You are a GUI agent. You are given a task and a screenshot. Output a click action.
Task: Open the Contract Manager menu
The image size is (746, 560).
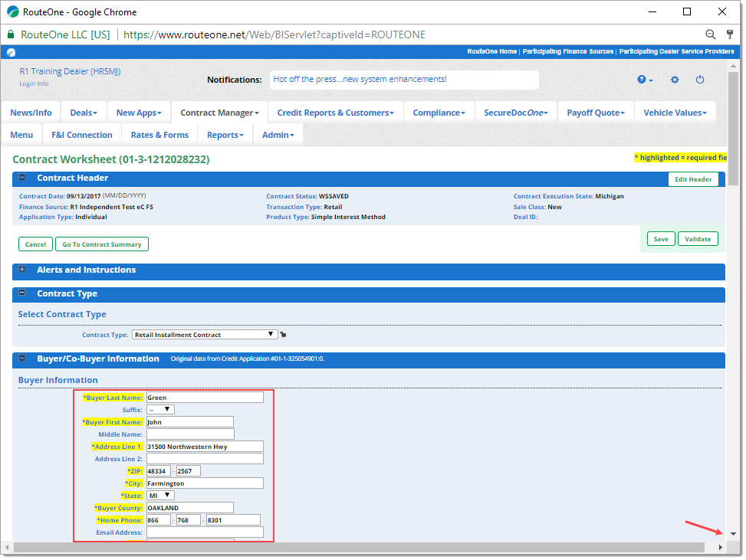pos(219,113)
